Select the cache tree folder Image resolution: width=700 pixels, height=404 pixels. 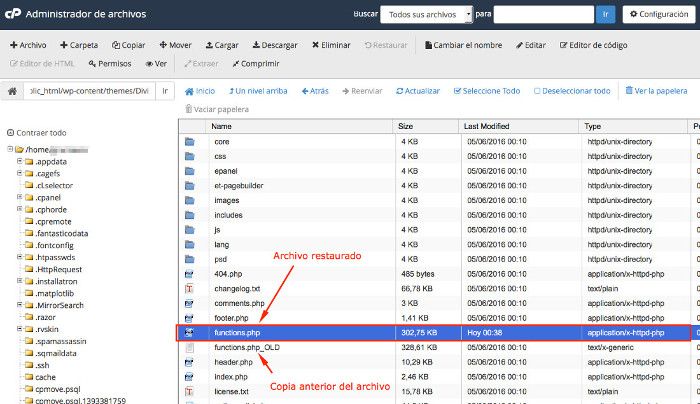coord(41,377)
